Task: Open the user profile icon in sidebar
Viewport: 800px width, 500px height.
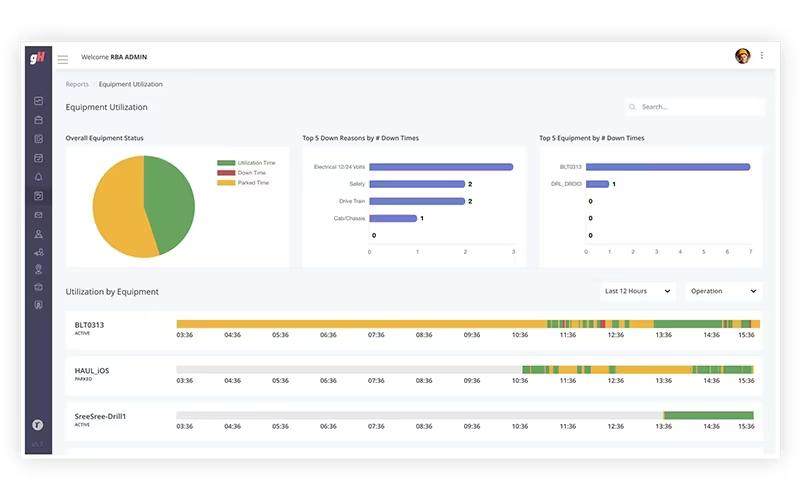Action: (x=38, y=234)
